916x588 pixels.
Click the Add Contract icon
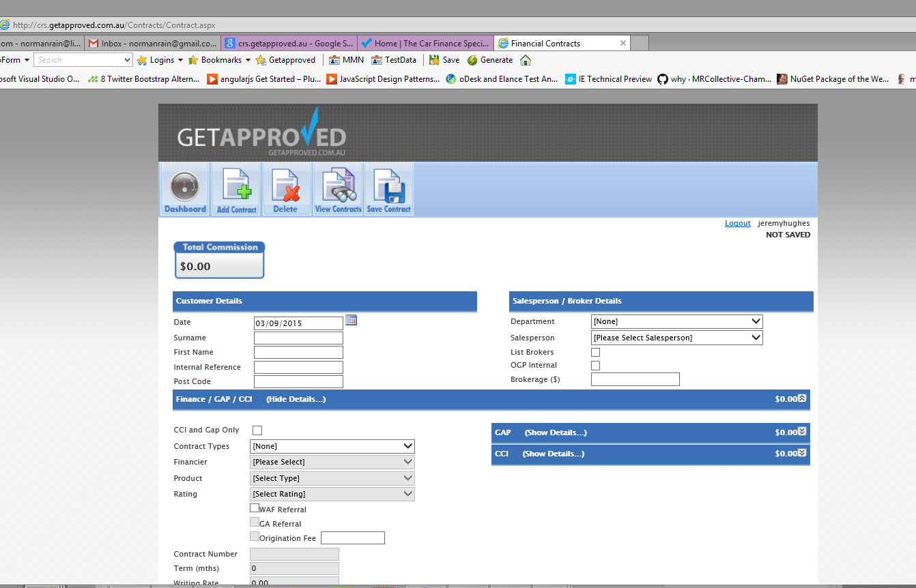(236, 189)
